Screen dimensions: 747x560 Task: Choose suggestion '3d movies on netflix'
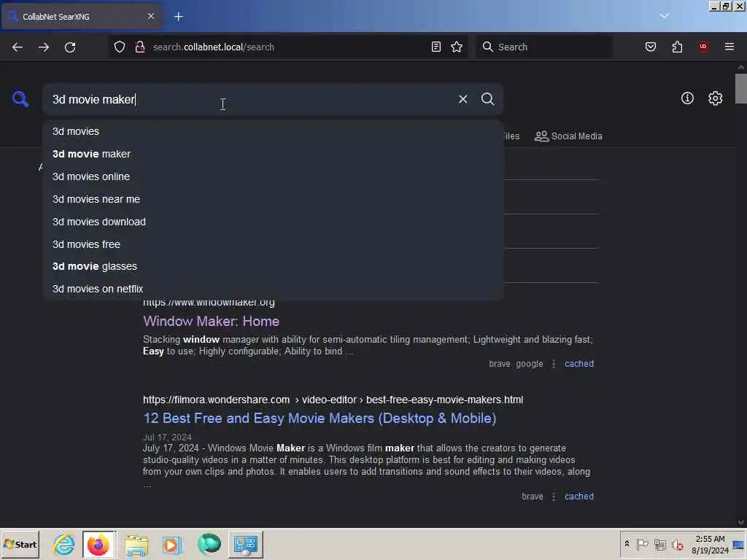[273, 289]
